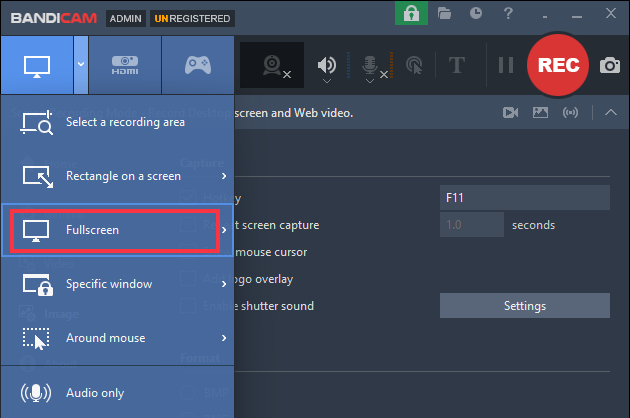This screenshot has width=630, height=418.
Task: Open microphone settings dropdown chevron
Action: pyautogui.click(x=370, y=81)
